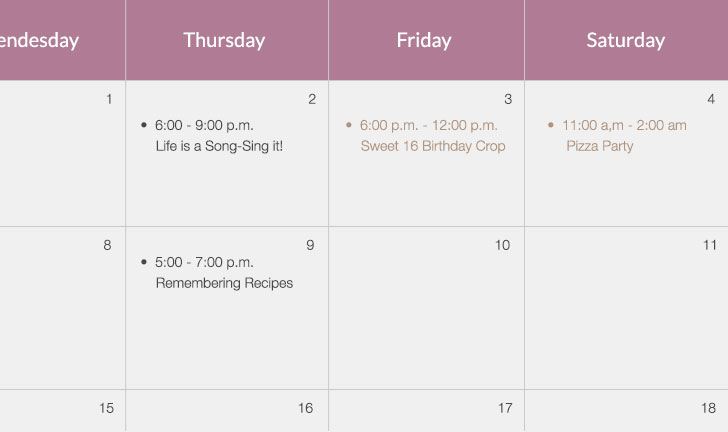This screenshot has width=728, height=432.
Task: Click the Wednesday column header
Action: [x=39, y=40]
